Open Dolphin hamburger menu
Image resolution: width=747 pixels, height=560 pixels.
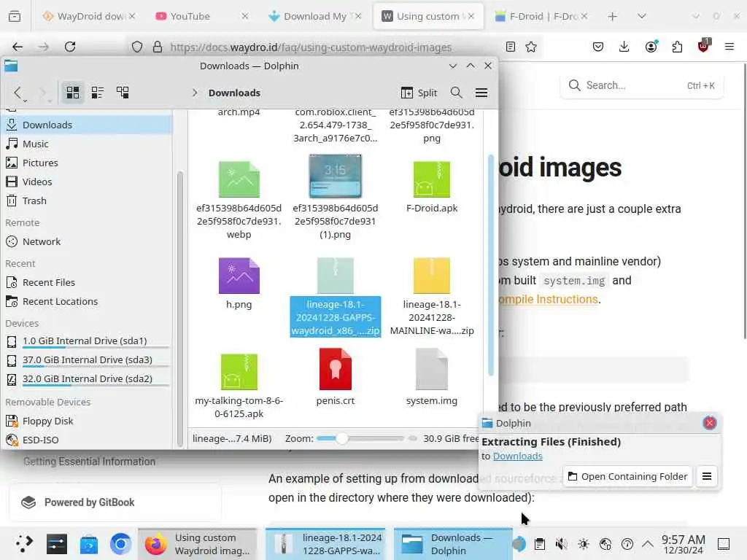pos(481,93)
